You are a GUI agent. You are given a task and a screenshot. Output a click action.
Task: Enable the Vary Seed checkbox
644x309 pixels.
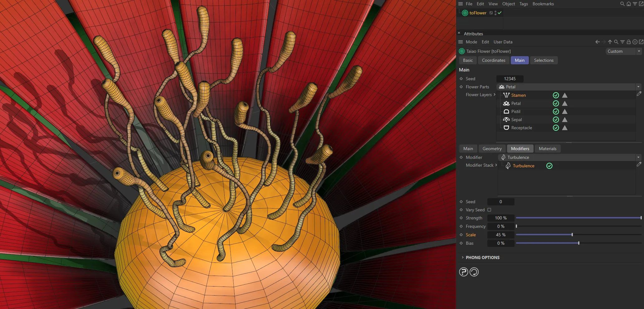[489, 210]
